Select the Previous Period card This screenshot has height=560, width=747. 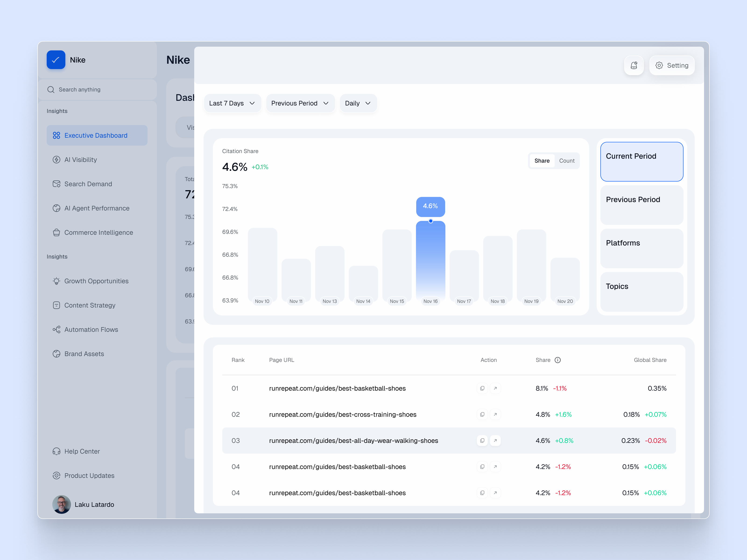pyautogui.click(x=641, y=205)
